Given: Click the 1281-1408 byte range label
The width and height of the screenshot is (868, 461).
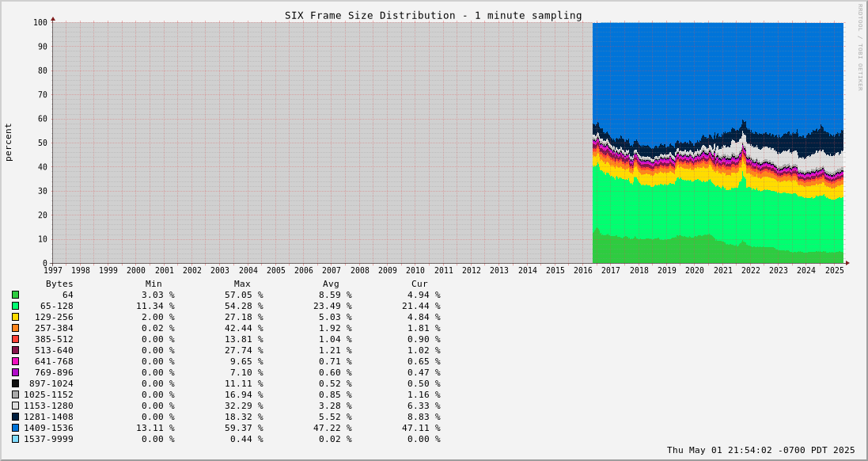Looking at the screenshot, I should pyautogui.click(x=49, y=417).
